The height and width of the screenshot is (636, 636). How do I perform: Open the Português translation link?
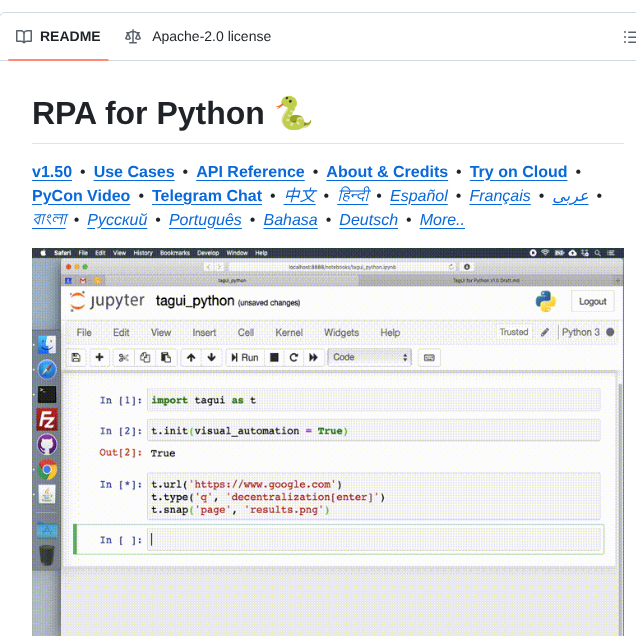click(205, 220)
